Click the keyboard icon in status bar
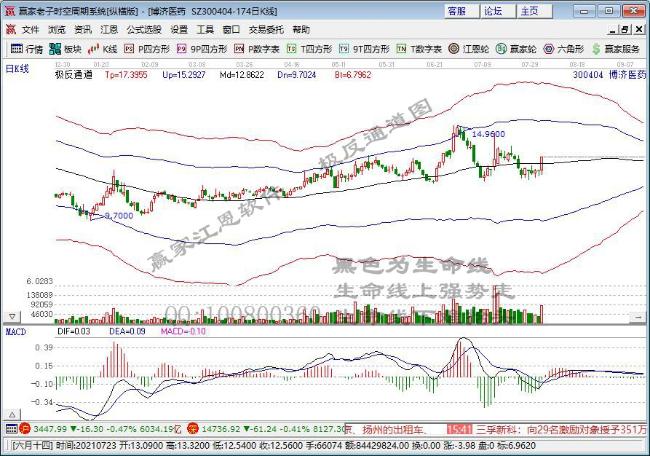 click(x=11, y=429)
